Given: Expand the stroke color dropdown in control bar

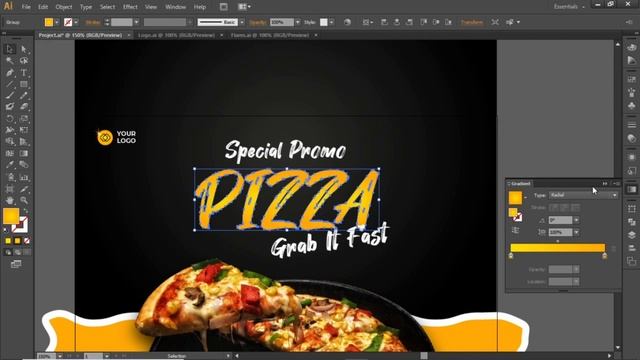Looking at the screenshot, I should click(x=76, y=22).
